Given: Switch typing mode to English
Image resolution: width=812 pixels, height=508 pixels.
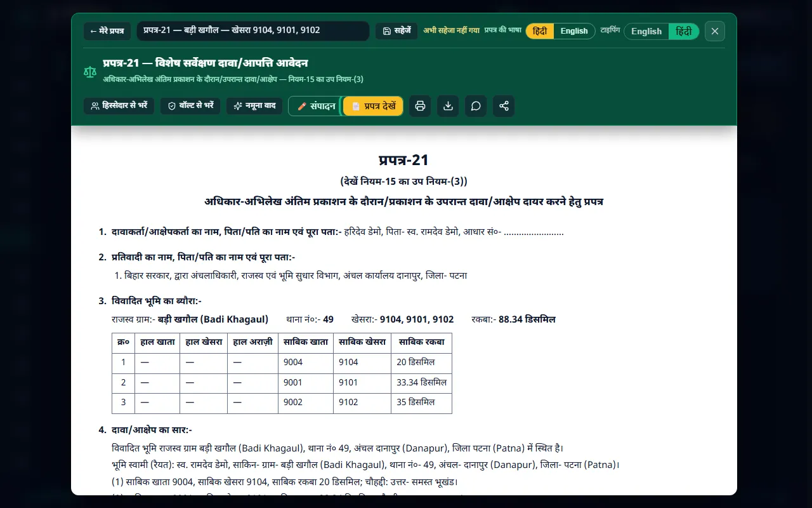Looking at the screenshot, I should (x=646, y=31).
